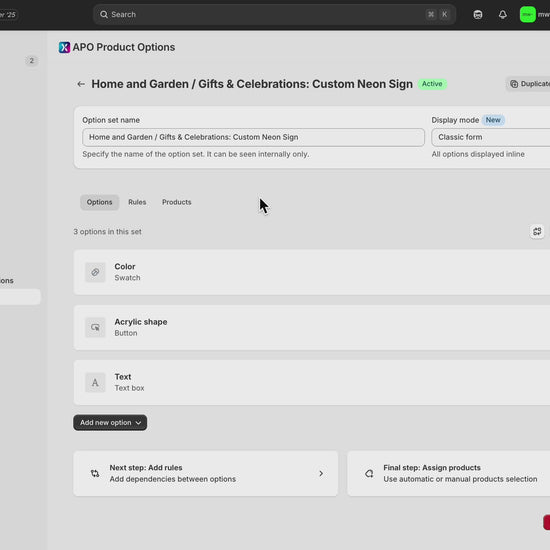Click the Active status badge
The image size is (550, 550).
432,84
